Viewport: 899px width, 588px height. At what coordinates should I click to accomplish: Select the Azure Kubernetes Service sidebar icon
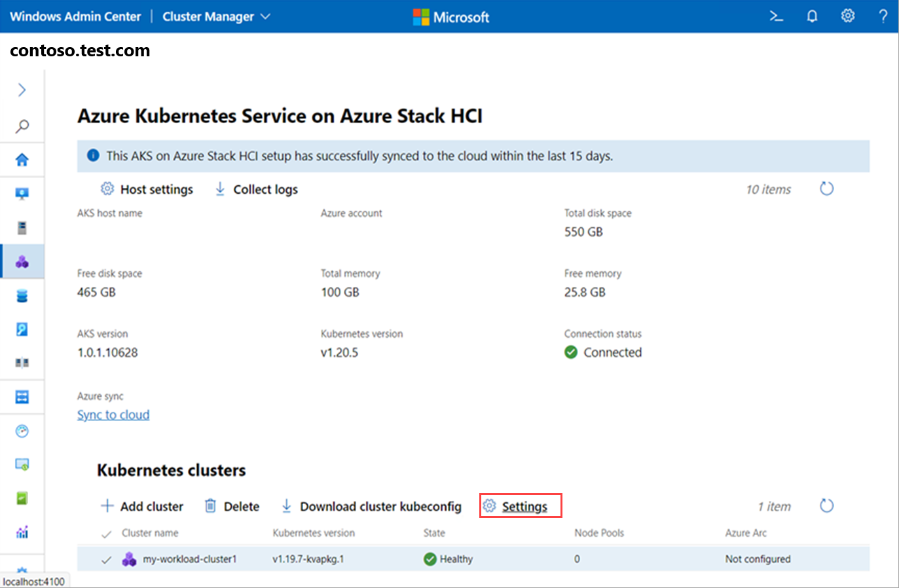point(22,262)
